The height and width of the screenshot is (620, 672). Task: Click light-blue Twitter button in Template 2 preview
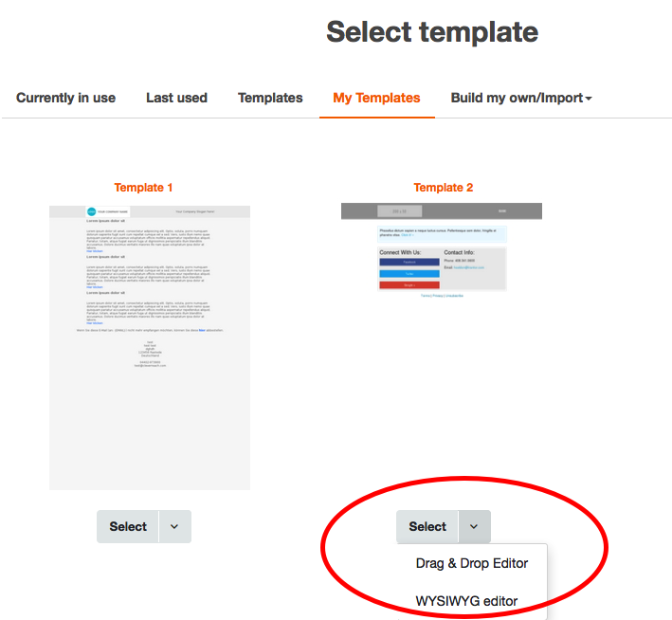[409, 274]
